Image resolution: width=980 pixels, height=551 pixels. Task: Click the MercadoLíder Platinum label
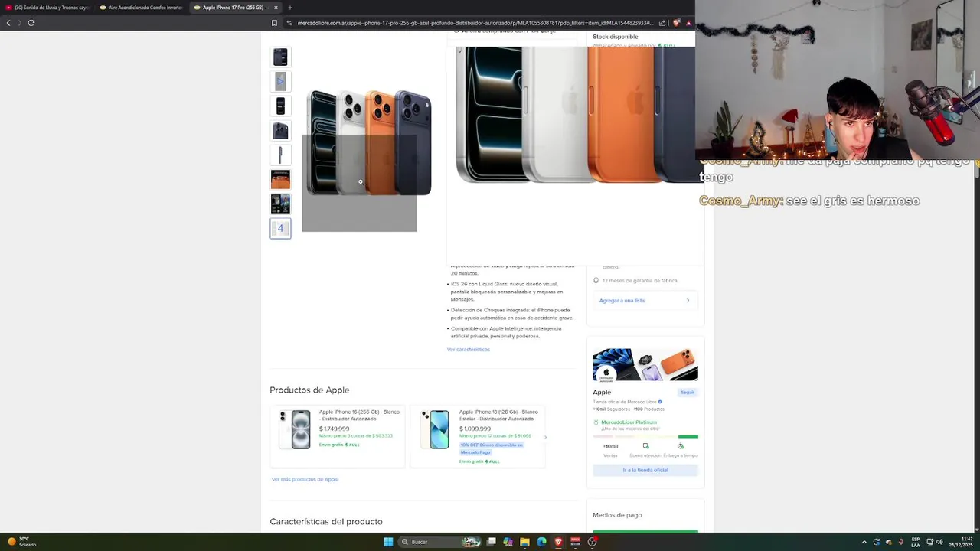[x=629, y=422]
